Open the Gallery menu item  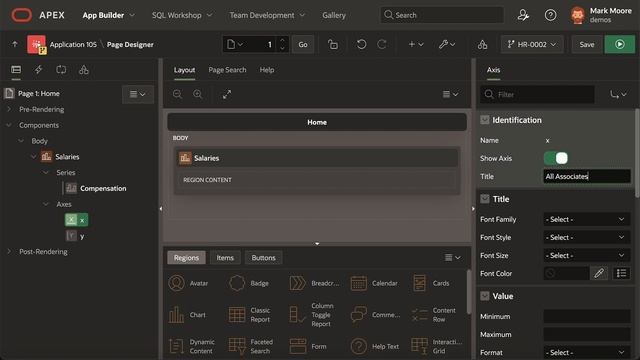point(334,15)
